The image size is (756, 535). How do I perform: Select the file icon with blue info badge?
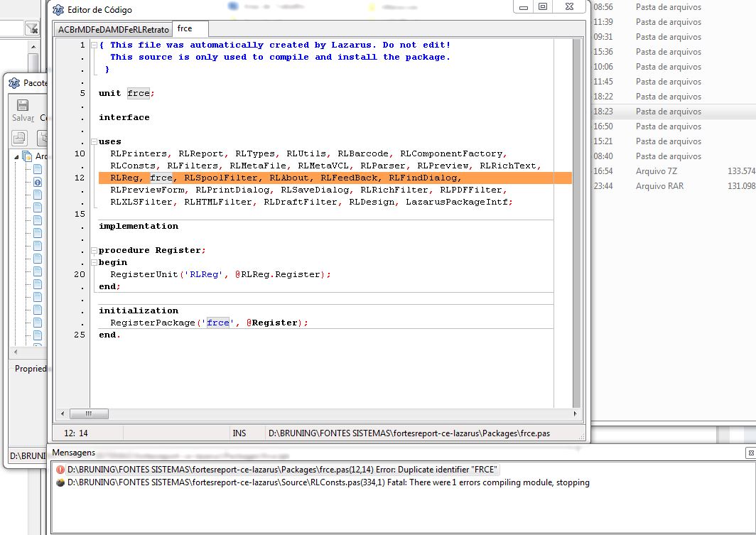click(38, 182)
